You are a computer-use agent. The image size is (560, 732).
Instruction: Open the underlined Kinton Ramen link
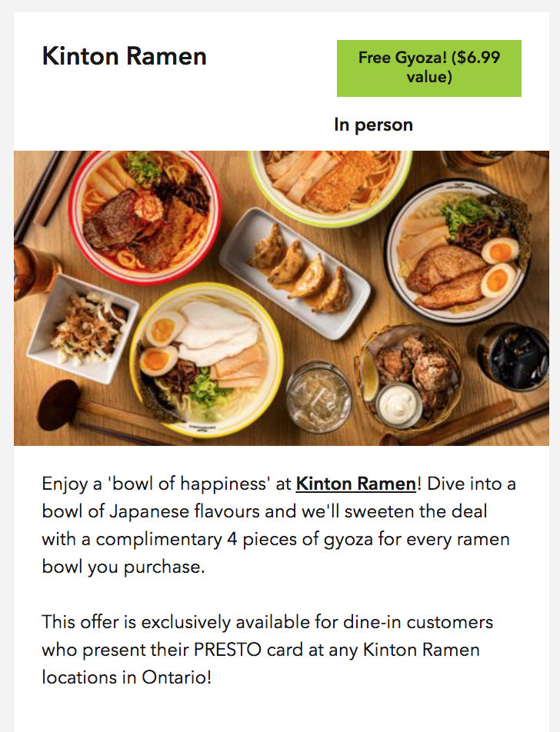coord(356,484)
